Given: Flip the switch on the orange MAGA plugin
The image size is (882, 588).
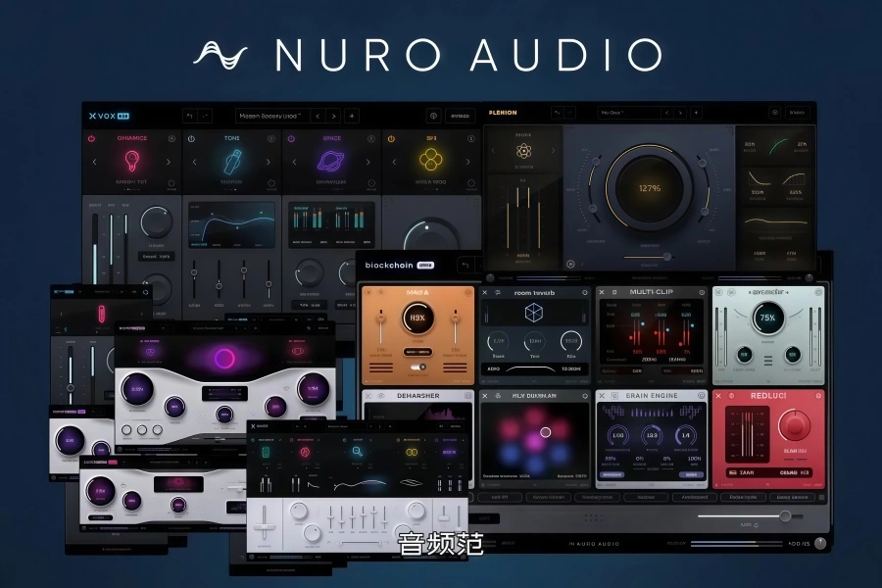Looking at the screenshot, I should pyautogui.click(x=417, y=367).
